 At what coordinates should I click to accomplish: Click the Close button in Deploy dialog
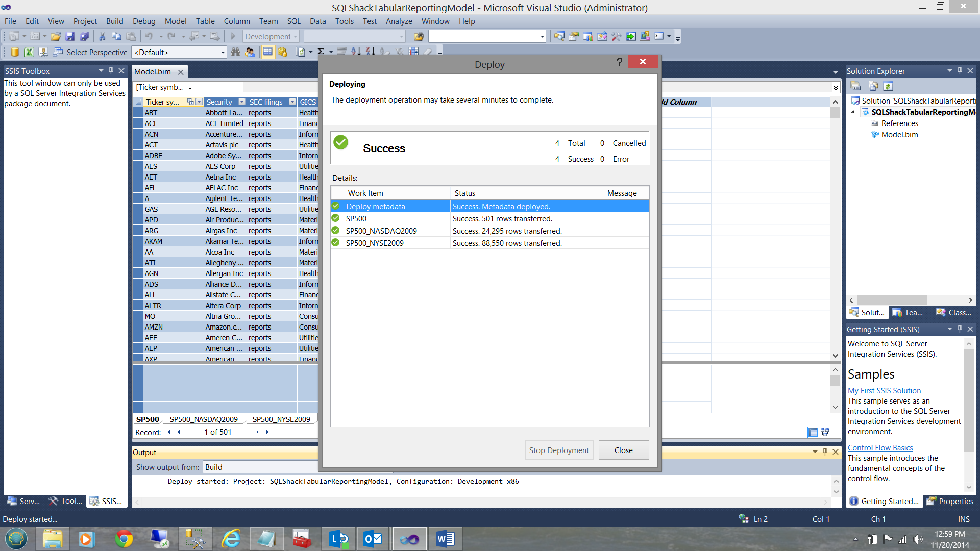[623, 450]
